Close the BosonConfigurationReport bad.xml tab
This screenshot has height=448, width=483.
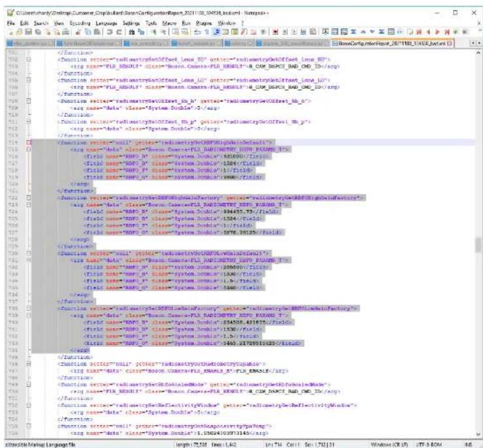[x=450, y=44]
